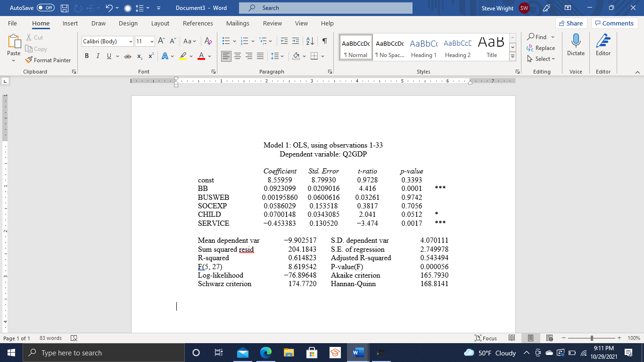Switch to the Insert tab
This screenshot has width=644, height=362.
70,23
